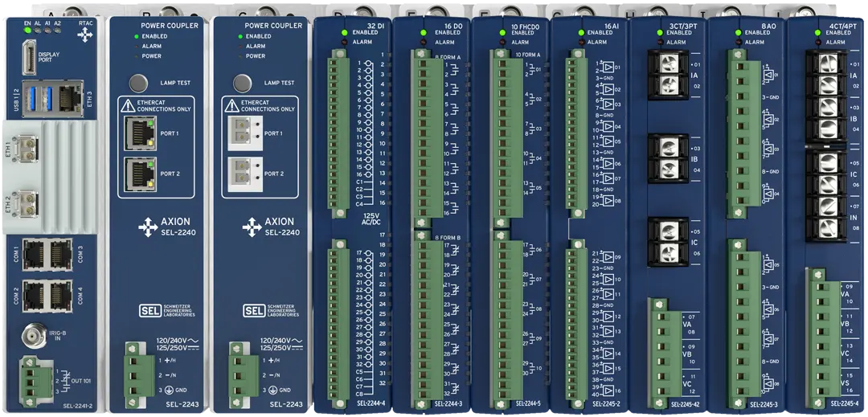
Task: Click amplifier symbol 01 on 16AI module
Action: pyautogui.click(x=608, y=67)
